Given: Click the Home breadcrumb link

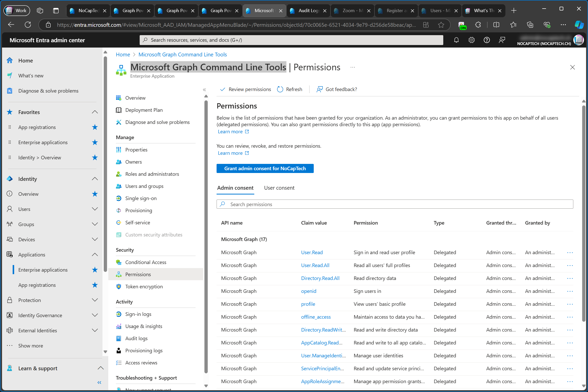Looking at the screenshot, I should click(123, 55).
